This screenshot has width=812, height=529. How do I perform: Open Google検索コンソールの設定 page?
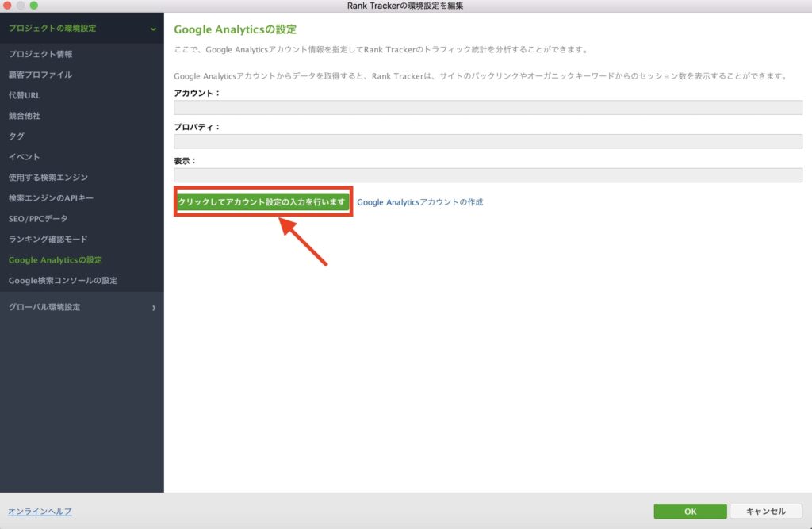(63, 280)
